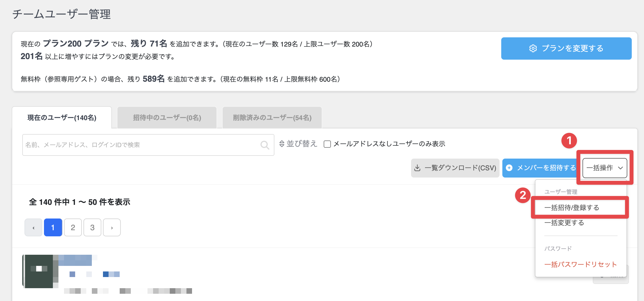
Task: Select 一括変更する menu item
Action: click(564, 223)
